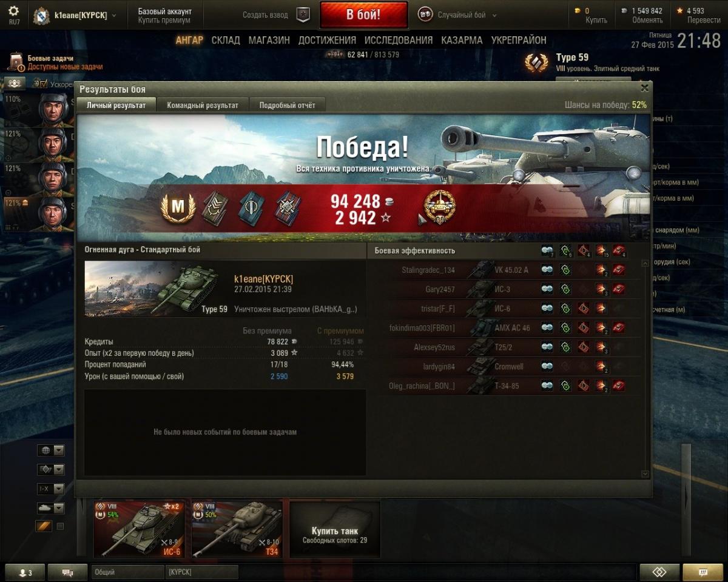Switch to the Командный результат tab
728x582 pixels.
pos(203,105)
